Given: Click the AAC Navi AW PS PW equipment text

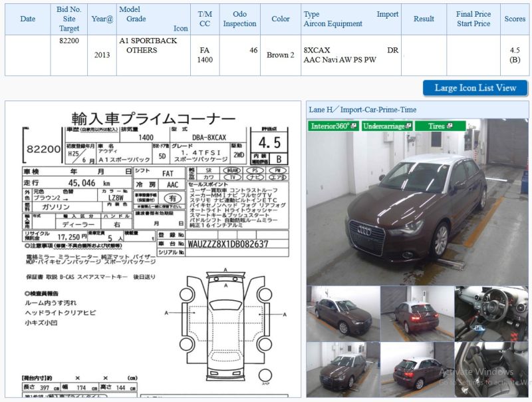Looking at the screenshot, I should tap(340, 60).
